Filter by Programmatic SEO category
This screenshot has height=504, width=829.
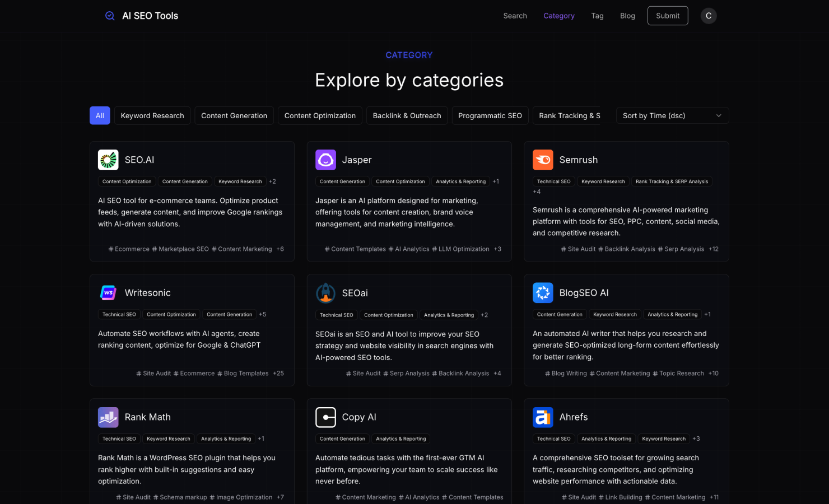[x=490, y=115]
